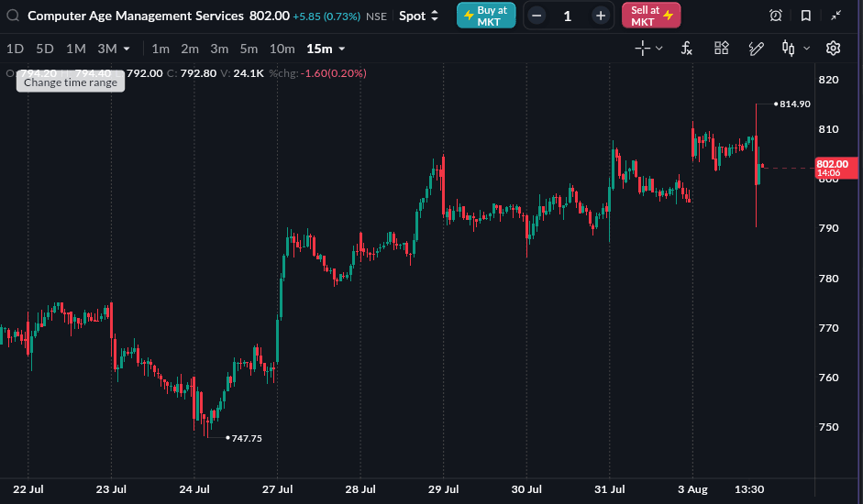The image size is (863, 504).
Task: Switch to the 1m candle interval
Action: (x=160, y=49)
